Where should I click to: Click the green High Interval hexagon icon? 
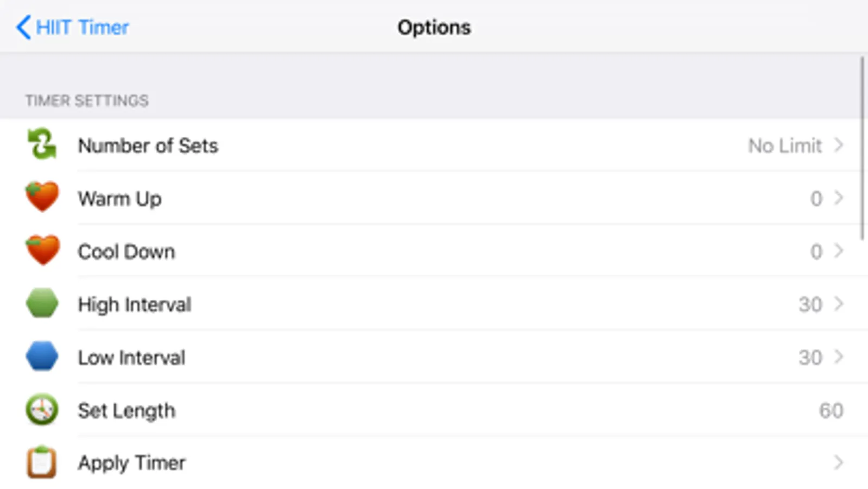tap(42, 303)
